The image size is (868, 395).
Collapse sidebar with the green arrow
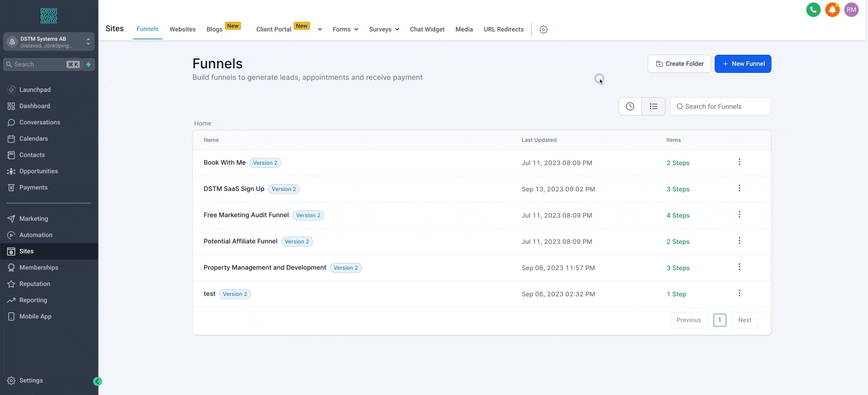pyautogui.click(x=97, y=381)
